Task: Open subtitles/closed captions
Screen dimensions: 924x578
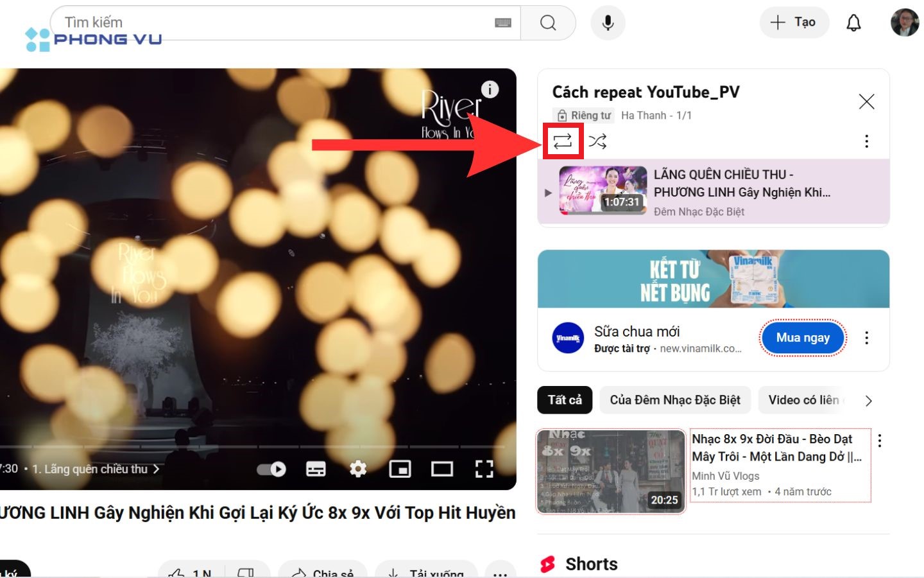Action: 314,469
